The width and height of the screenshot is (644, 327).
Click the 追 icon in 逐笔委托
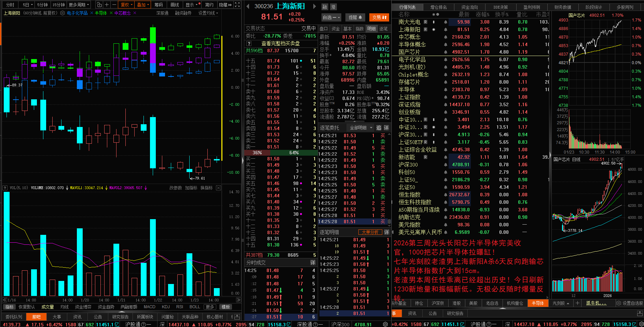click(x=379, y=128)
